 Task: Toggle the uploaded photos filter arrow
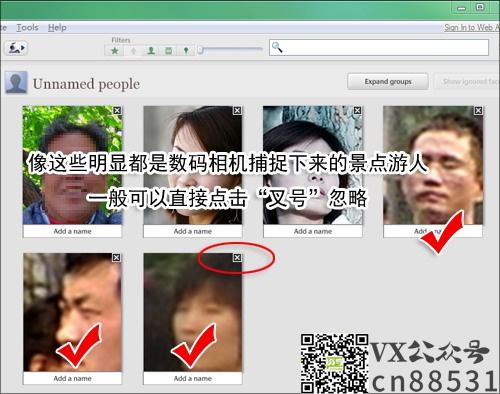[x=133, y=51]
